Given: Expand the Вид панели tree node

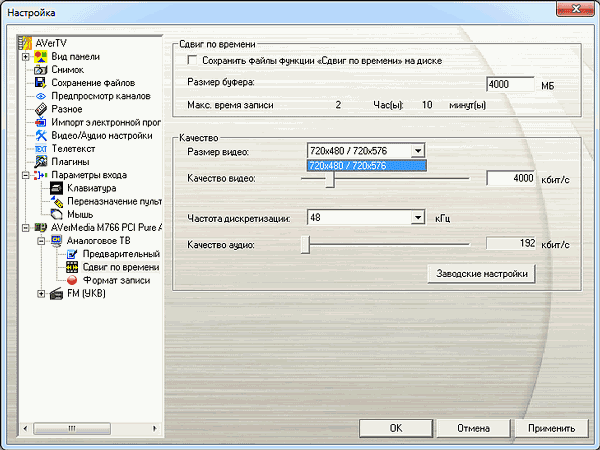Looking at the screenshot, I should [x=26, y=57].
